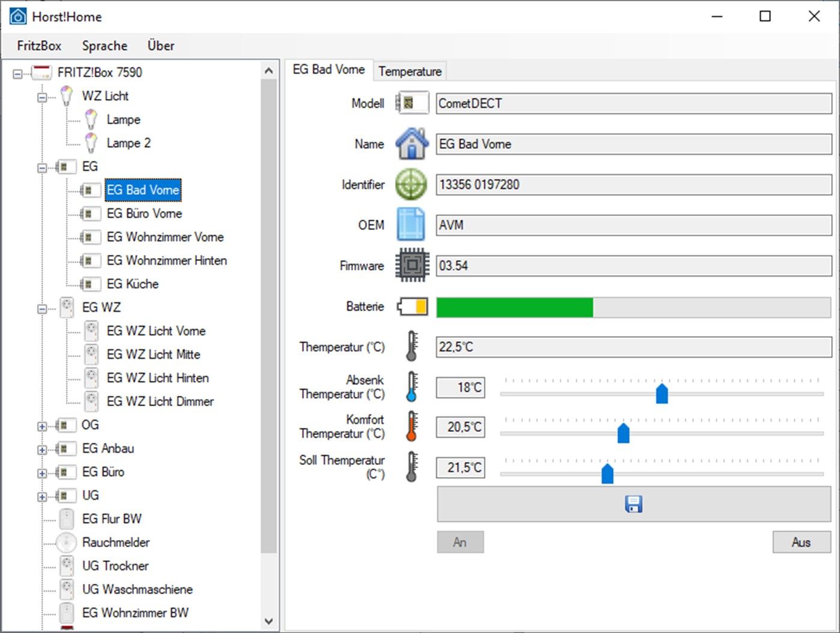Image resolution: width=840 pixels, height=633 pixels.
Task: Select EG WZ Licht Mitte
Action: (153, 355)
